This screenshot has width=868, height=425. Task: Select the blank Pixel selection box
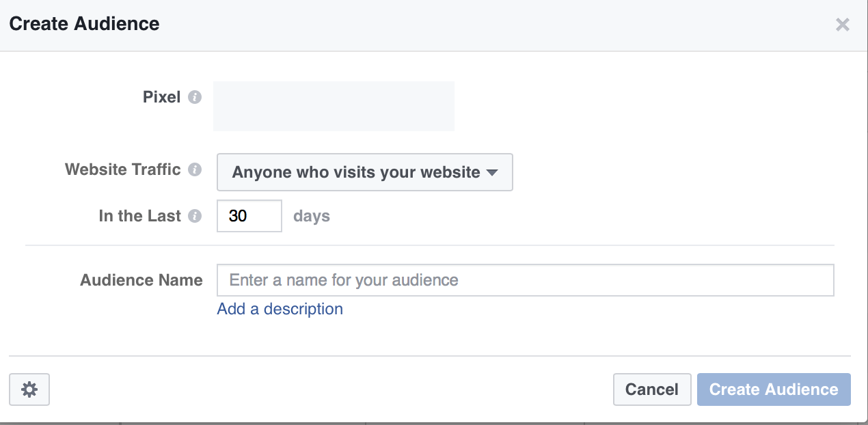334,106
